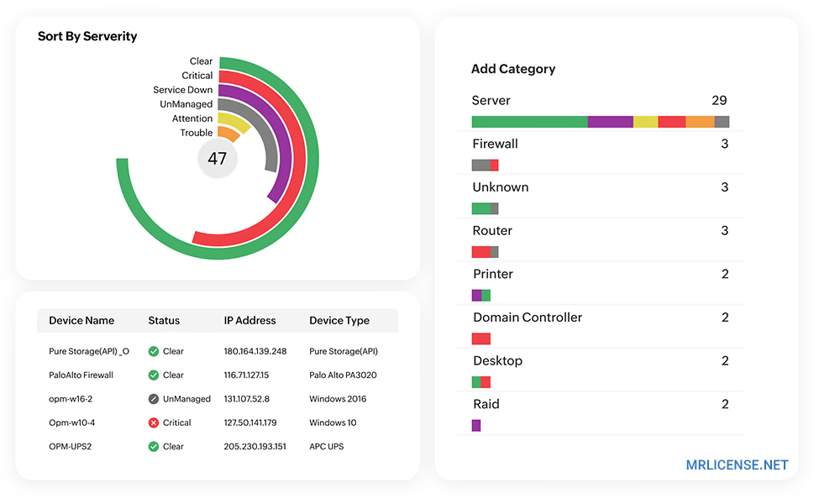
Task: Click the Server count 29
Action: tap(719, 100)
